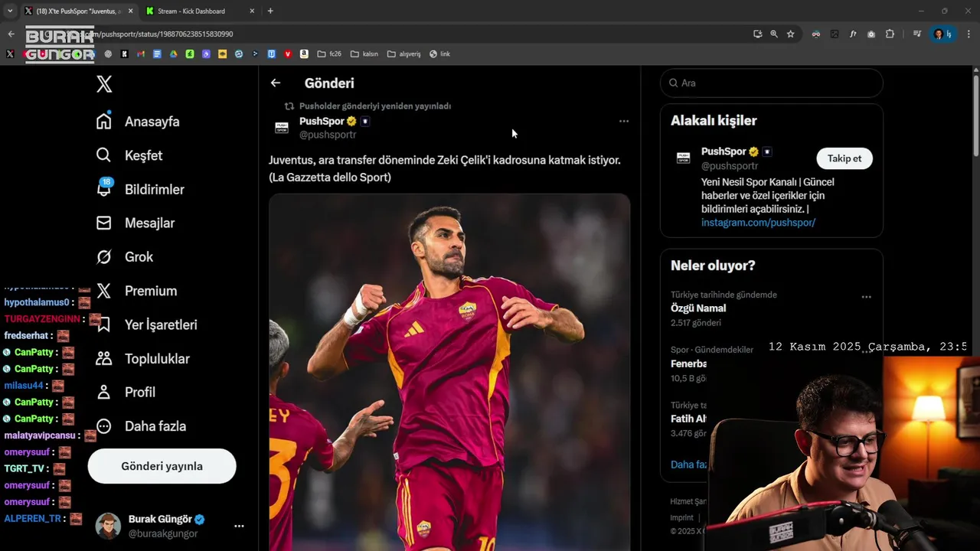Click the image extension icon
Image resolution: width=980 pixels, height=551 pixels.
pos(835,34)
